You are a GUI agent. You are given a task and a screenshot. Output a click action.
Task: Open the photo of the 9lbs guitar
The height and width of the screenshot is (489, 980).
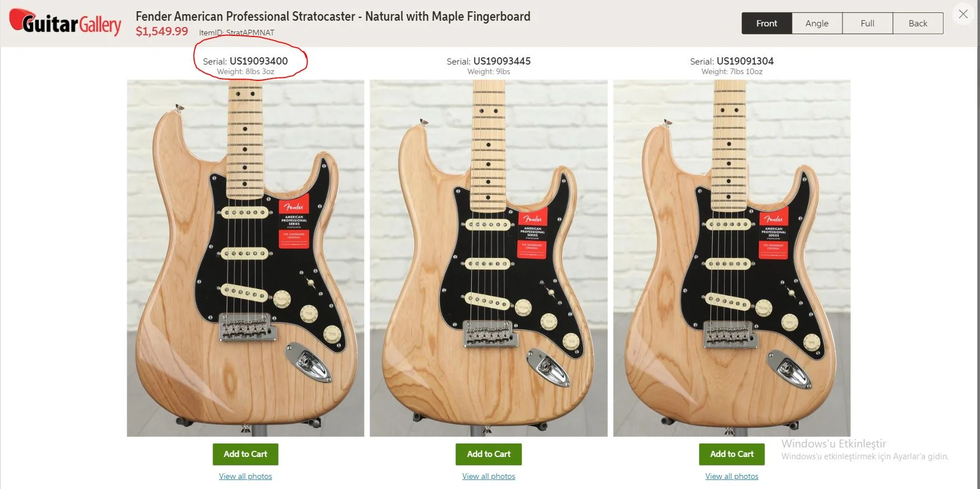489,258
